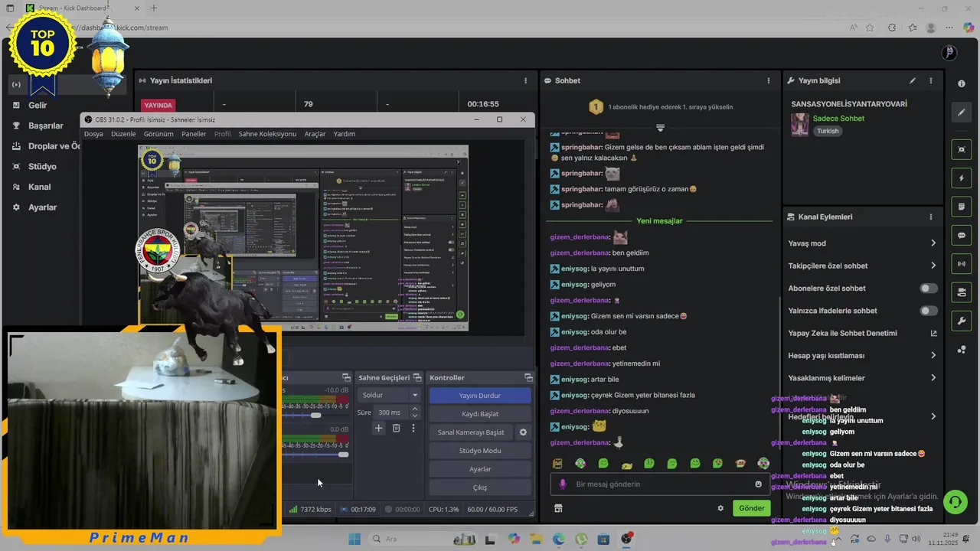Screen dimensions: 980x551
Task: Click Sanal Kamerayı Başlat button in OBS
Action: click(x=471, y=432)
